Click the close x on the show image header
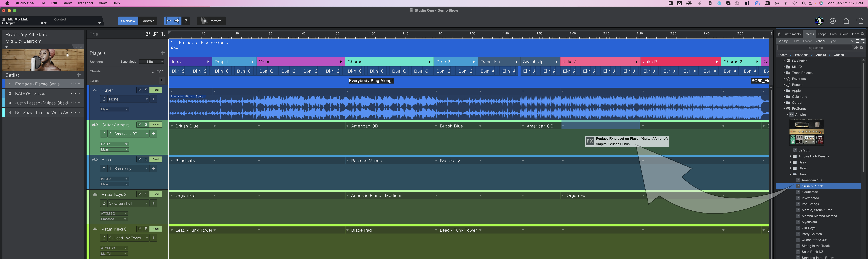The width and height of the screenshot is (868, 259). (x=81, y=47)
